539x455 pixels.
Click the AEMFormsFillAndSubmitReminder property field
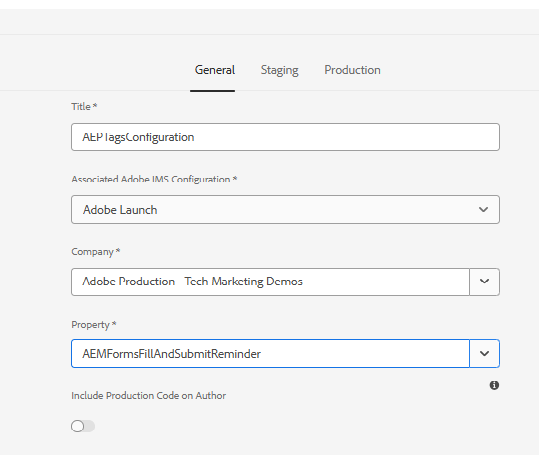270,354
